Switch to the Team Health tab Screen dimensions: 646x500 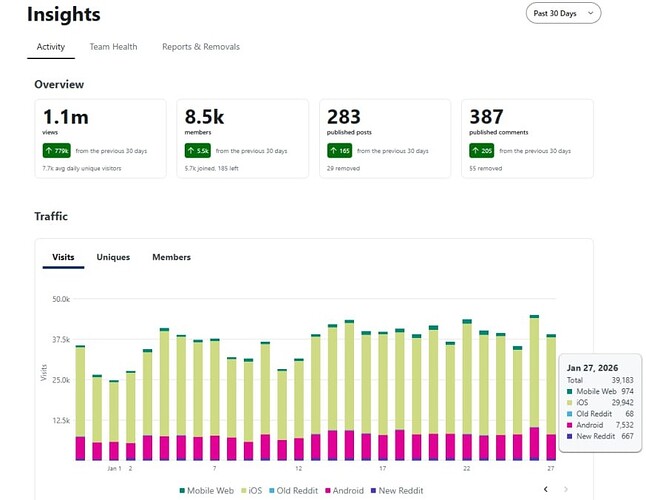click(113, 47)
